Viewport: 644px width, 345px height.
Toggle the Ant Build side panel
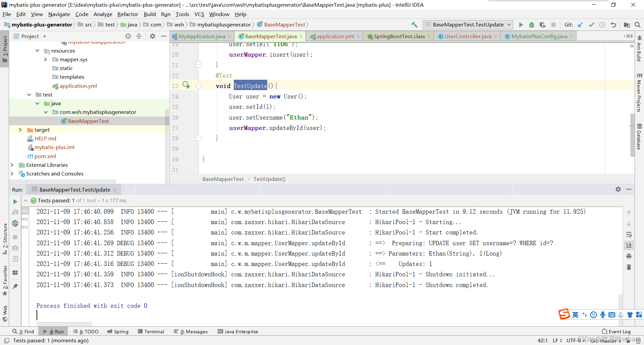click(639, 48)
